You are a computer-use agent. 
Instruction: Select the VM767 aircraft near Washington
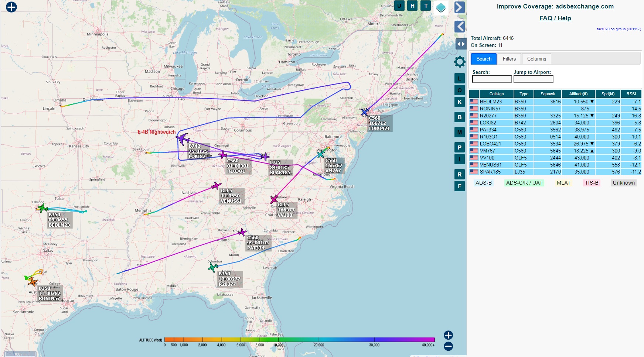tap(321, 154)
